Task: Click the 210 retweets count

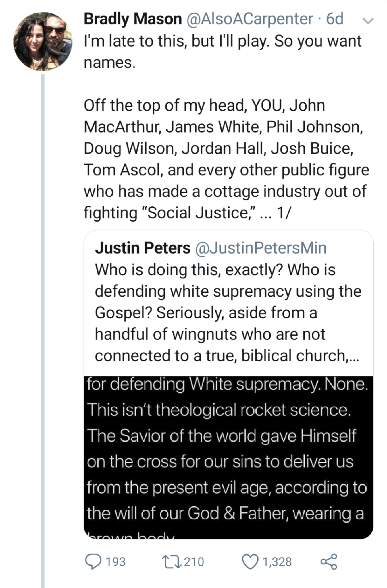Action: 194,562
